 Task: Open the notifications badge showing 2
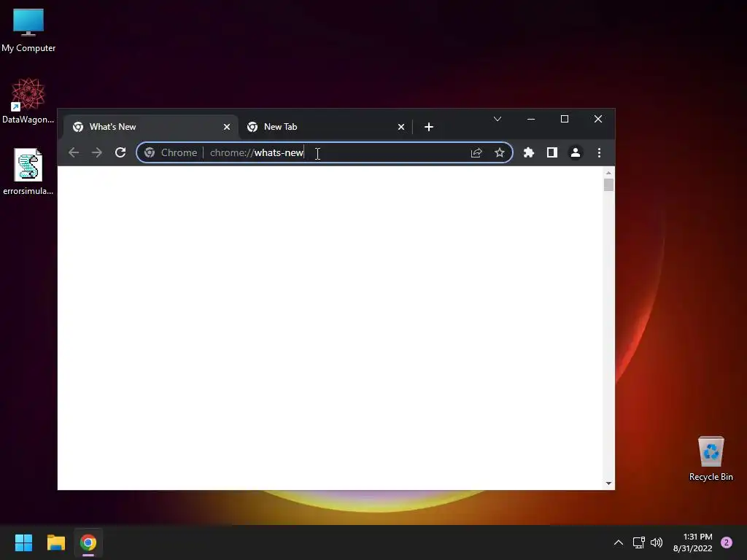[727, 542]
